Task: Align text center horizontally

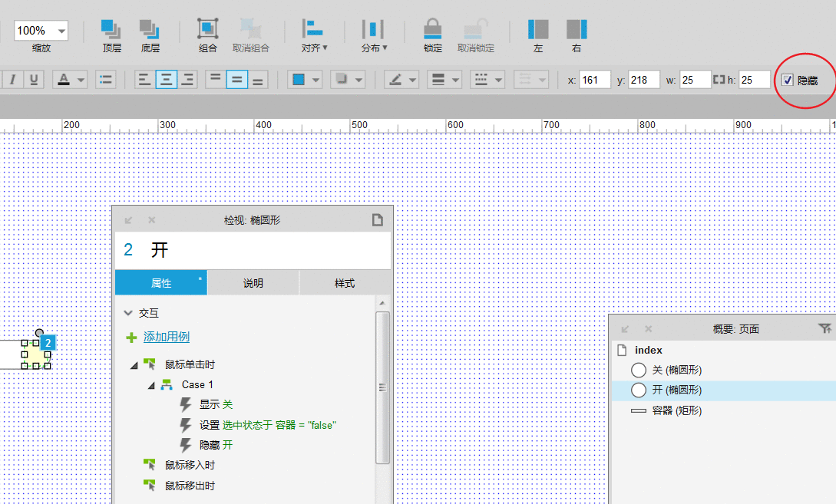Action: [x=166, y=80]
